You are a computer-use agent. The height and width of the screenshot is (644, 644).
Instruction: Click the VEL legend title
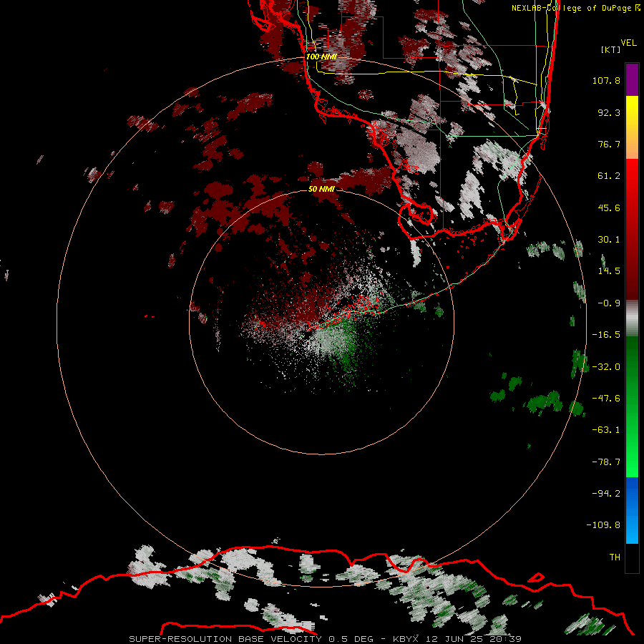(628, 42)
